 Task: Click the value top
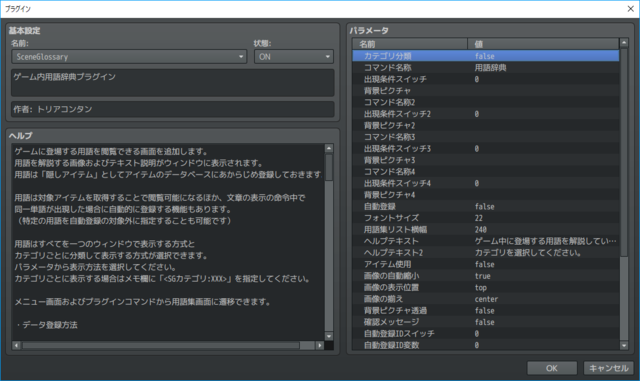[480, 287]
